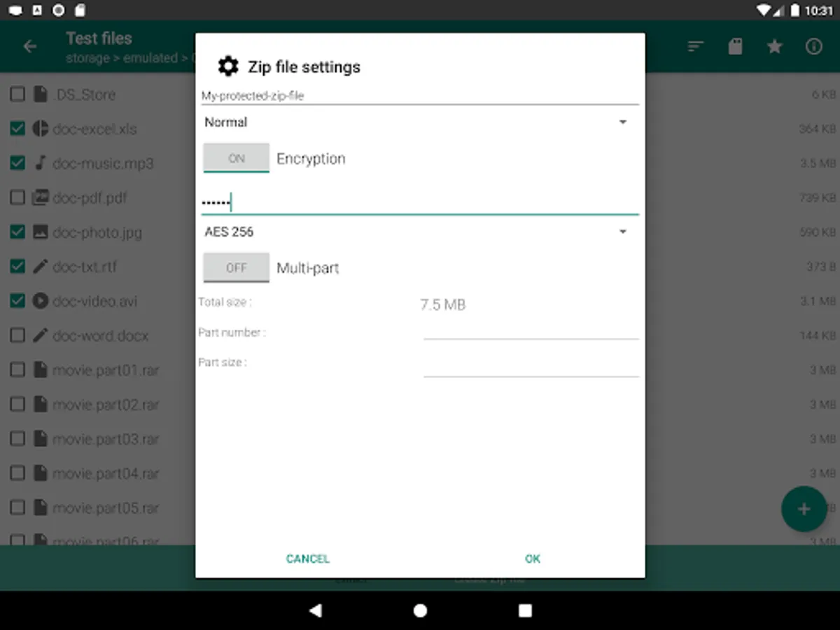Screen dimensions: 840x630
Task: Tap the file icon of movie.part01.rar
Action: (x=41, y=370)
